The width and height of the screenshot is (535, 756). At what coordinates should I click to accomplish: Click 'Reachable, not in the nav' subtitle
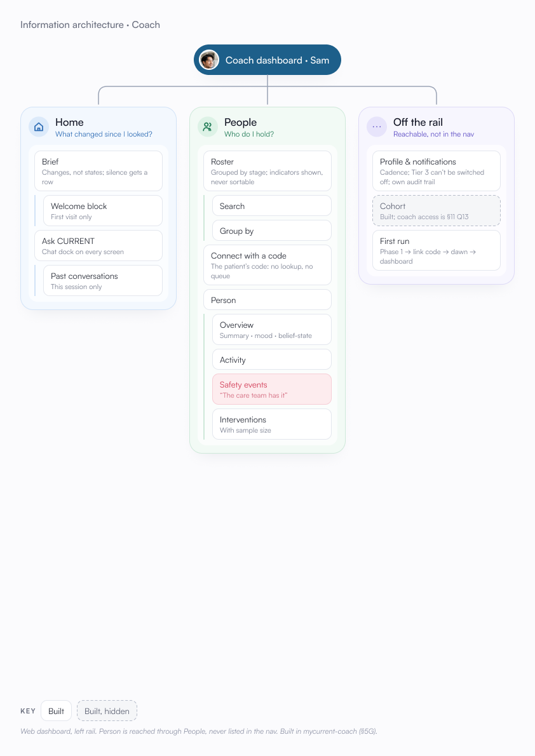[433, 134]
